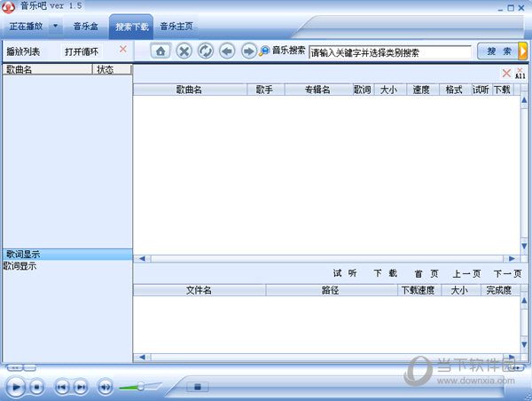532x401 pixels.
Task: Click the Refresh page icon
Action: [x=206, y=51]
